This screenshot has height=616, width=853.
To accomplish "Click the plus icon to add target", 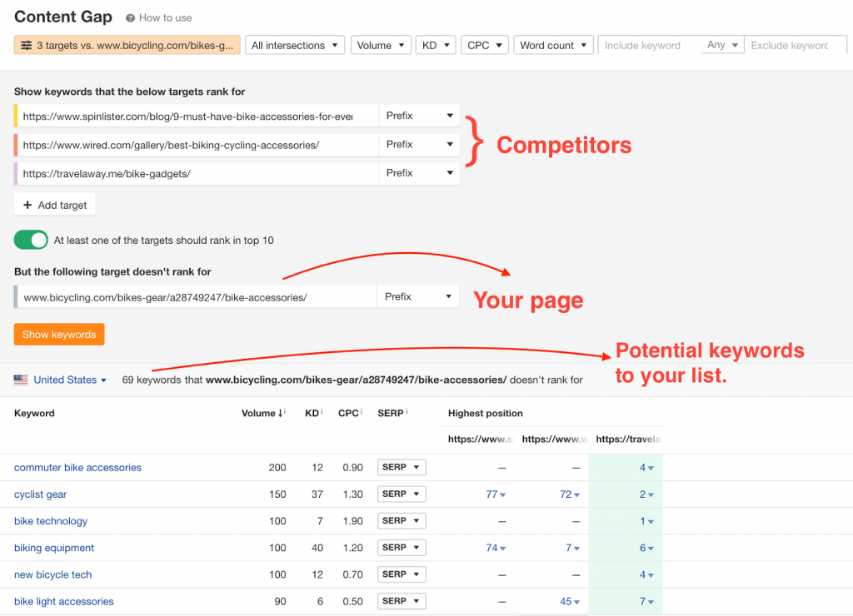I will (x=27, y=205).
